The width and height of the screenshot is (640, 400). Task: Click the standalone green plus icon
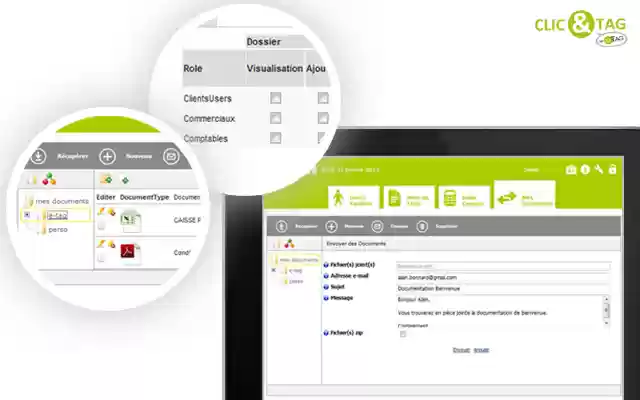[x=125, y=180]
